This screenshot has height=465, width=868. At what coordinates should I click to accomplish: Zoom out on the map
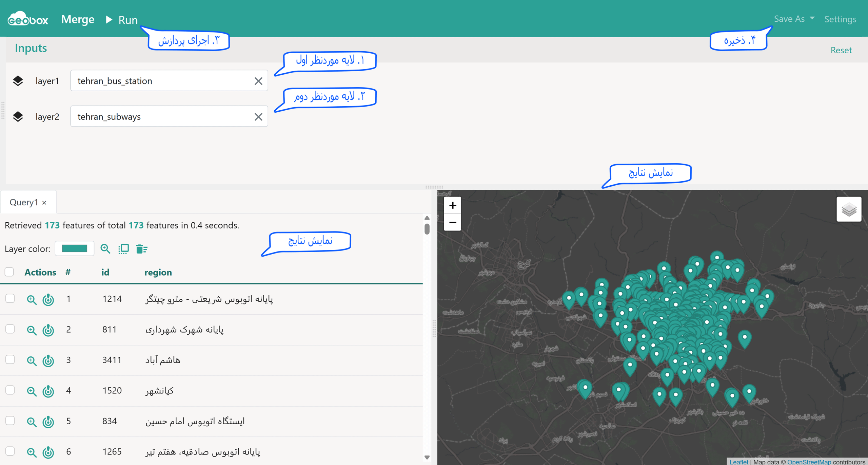(452, 222)
